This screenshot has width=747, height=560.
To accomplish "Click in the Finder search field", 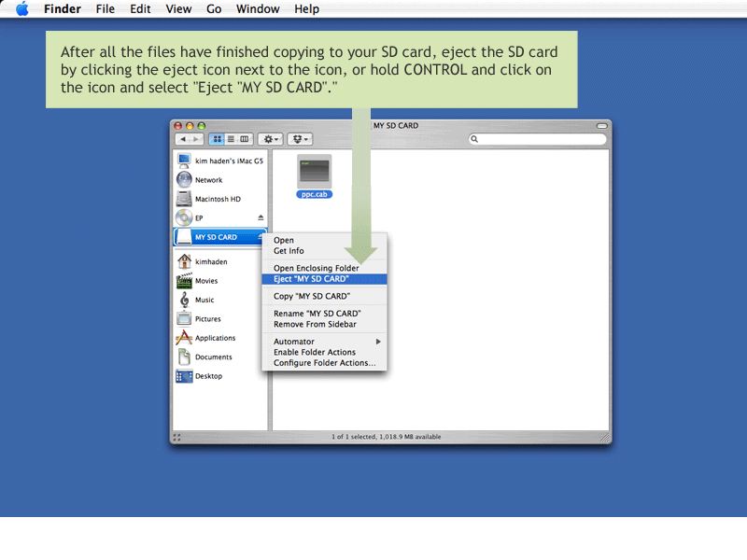I will [538, 139].
